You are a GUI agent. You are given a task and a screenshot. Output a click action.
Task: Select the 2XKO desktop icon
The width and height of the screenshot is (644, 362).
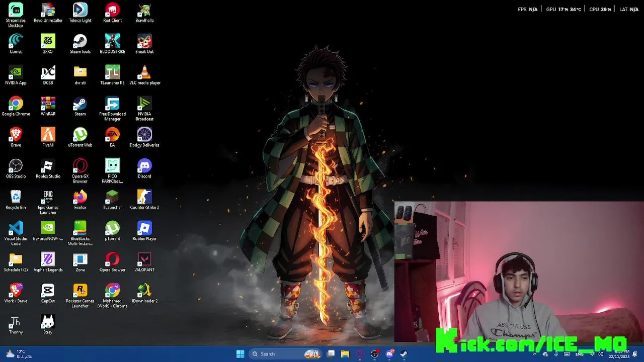(x=48, y=44)
